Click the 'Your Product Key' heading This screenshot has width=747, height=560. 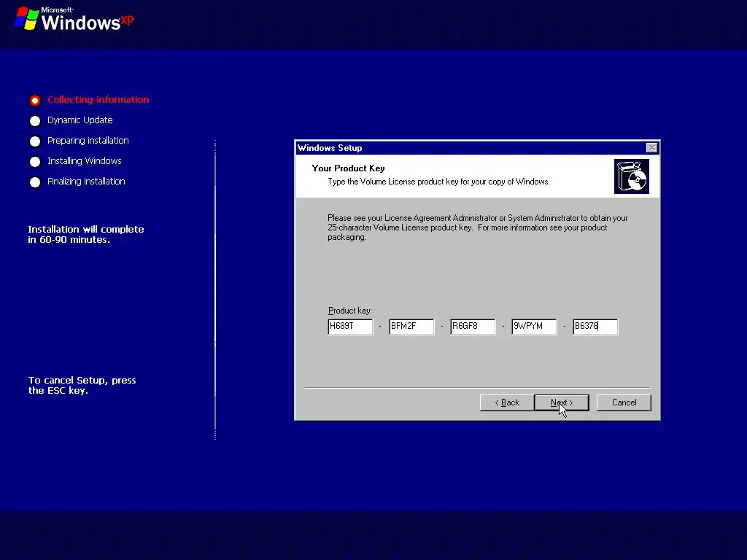348,168
